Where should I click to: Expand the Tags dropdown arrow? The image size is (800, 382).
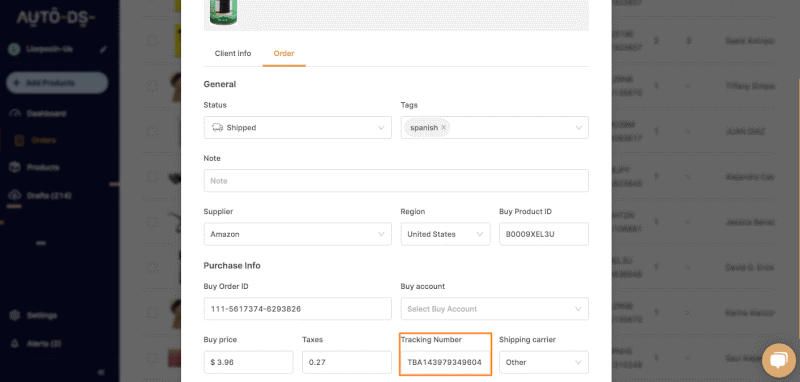pos(579,128)
